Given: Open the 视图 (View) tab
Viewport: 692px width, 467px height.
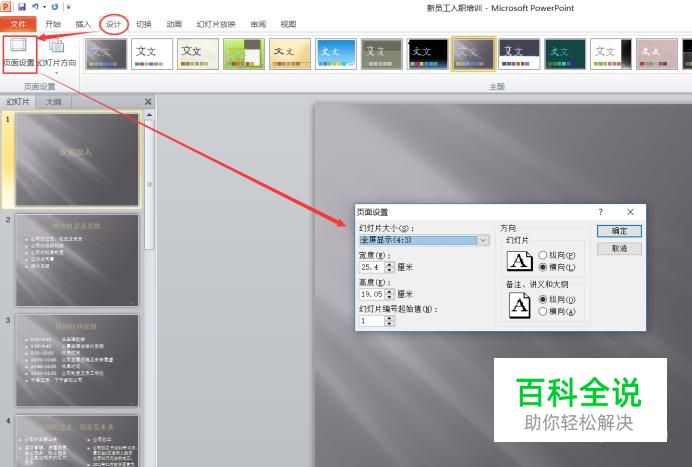Looking at the screenshot, I should pyautogui.click(x=288, y=24).
